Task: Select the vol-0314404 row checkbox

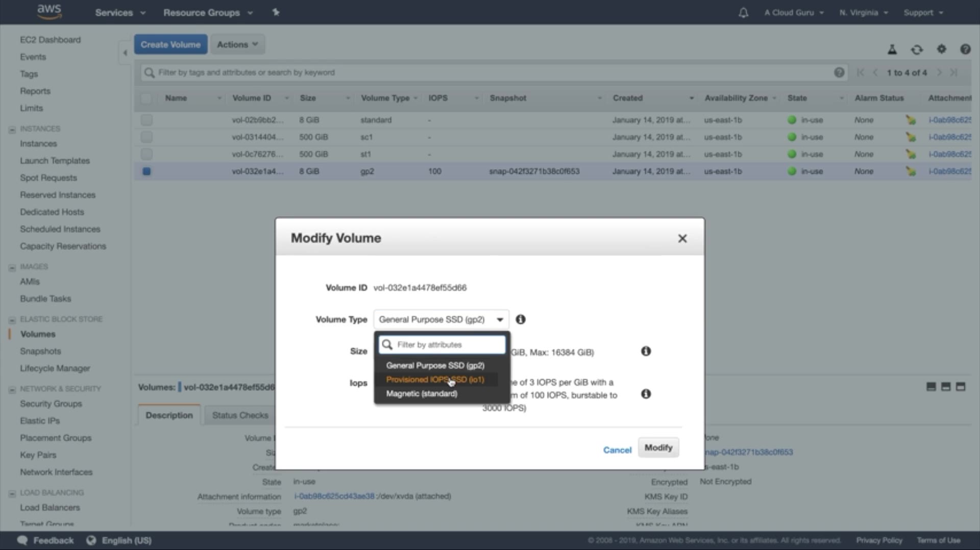Action: pos(146,137)
